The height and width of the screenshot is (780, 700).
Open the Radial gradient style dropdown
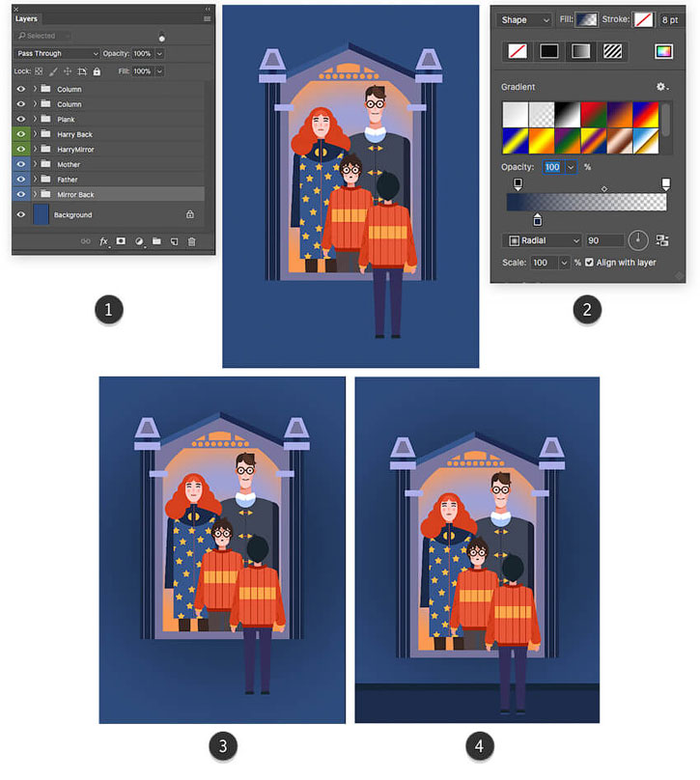[x=543, y=240]
